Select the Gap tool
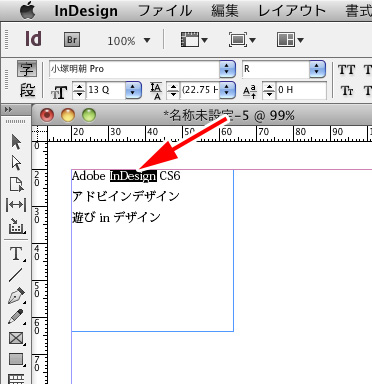This screenshot has width=372, height=384. (x=16, y=205)
